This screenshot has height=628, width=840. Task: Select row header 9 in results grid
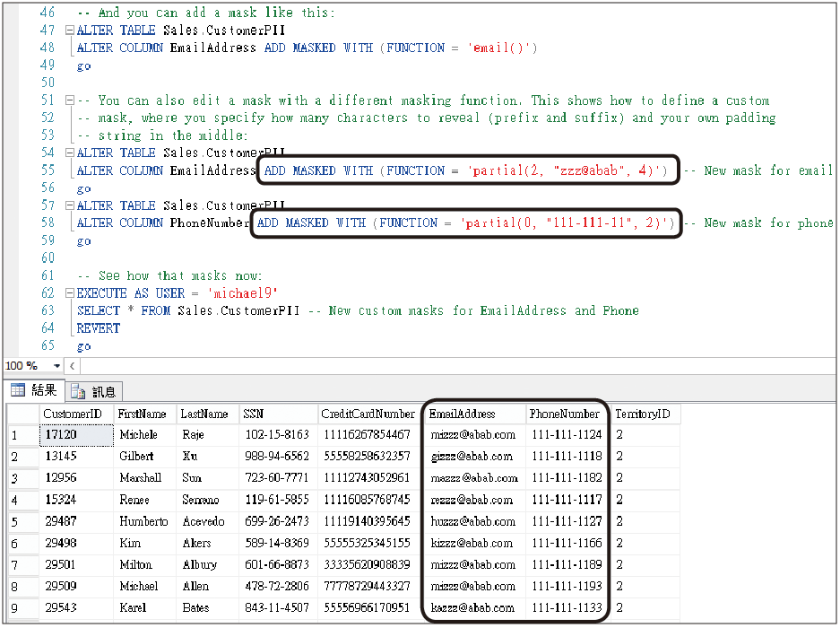tap(23, 608)
